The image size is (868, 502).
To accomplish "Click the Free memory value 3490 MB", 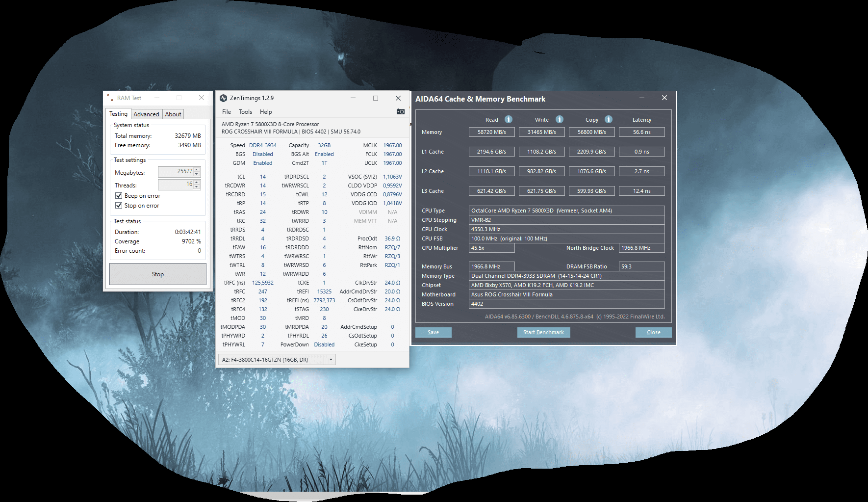I will tap(189, 145).
